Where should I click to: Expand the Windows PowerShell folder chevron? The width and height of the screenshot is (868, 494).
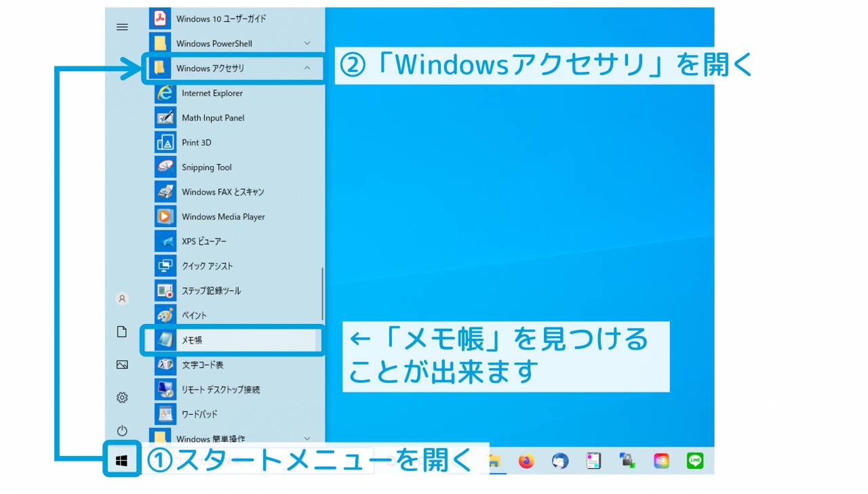[x=307, y=43]
